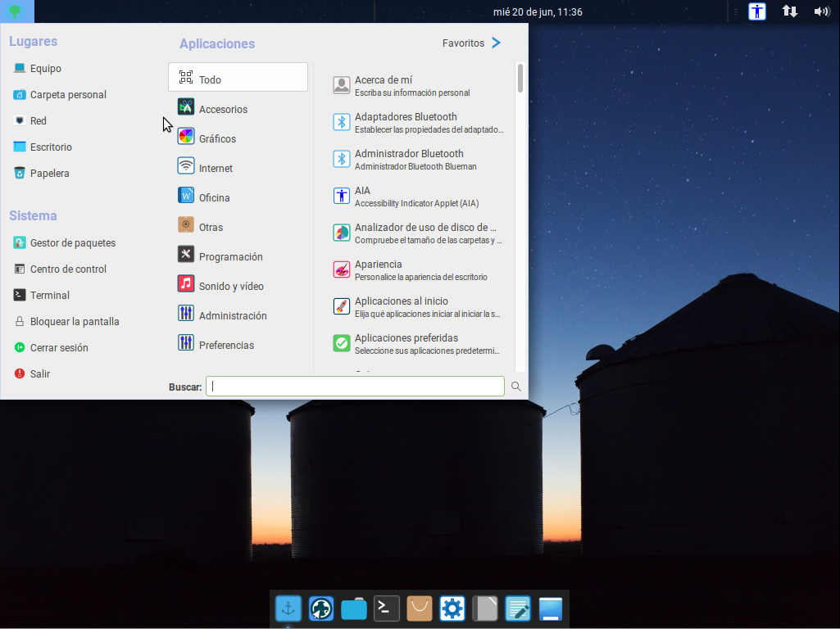Open Centro de control
840x629 pixels.
[68, 269]
